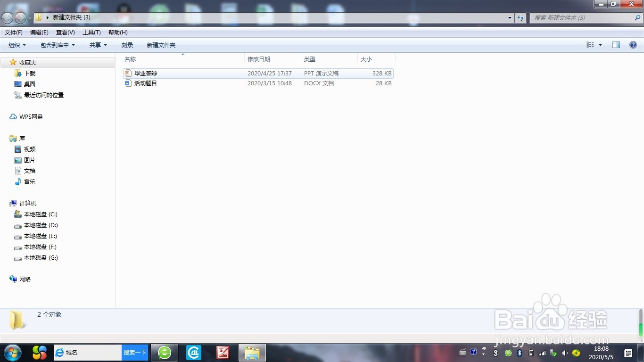Click the battery status tray icon
This screenshot has height=362, width=644.
click(531, 353)
